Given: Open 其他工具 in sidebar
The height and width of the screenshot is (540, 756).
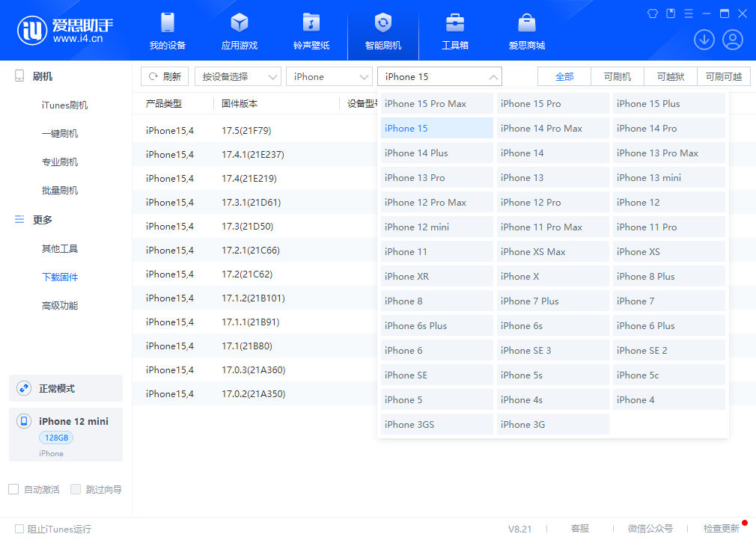Looking at the screenshot, I should coord(60,248).
